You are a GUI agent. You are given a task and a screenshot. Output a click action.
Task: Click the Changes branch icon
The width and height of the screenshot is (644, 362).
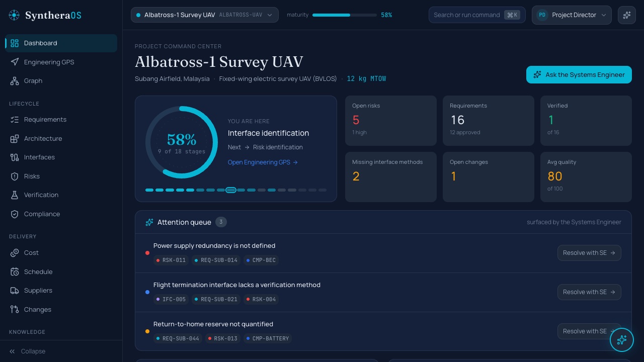[x=15, y=310]
